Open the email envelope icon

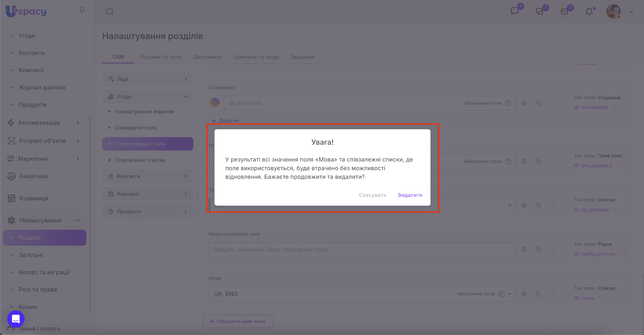click(x=564, y=12)
